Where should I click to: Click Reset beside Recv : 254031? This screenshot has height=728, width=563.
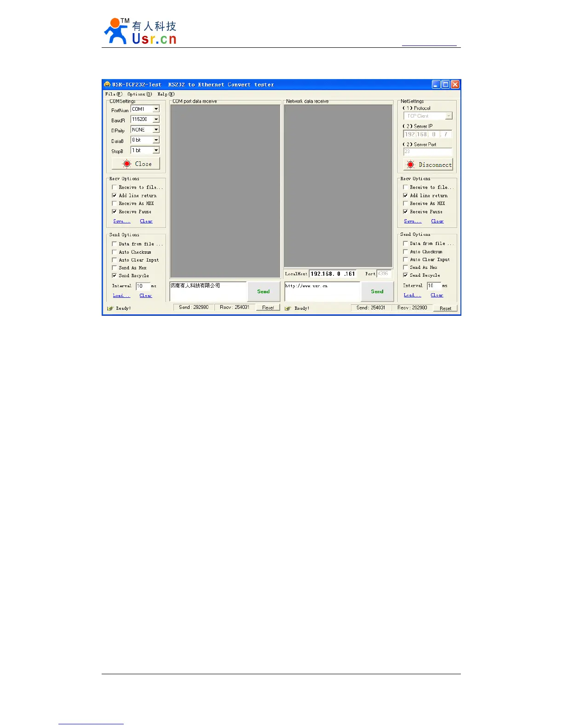268,307
